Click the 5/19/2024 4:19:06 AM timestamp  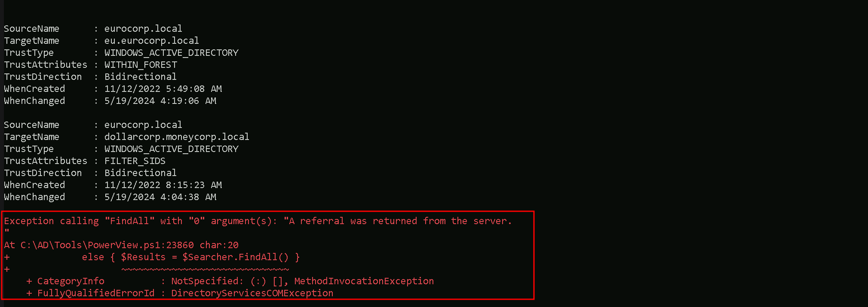click(x=160, y=101)
